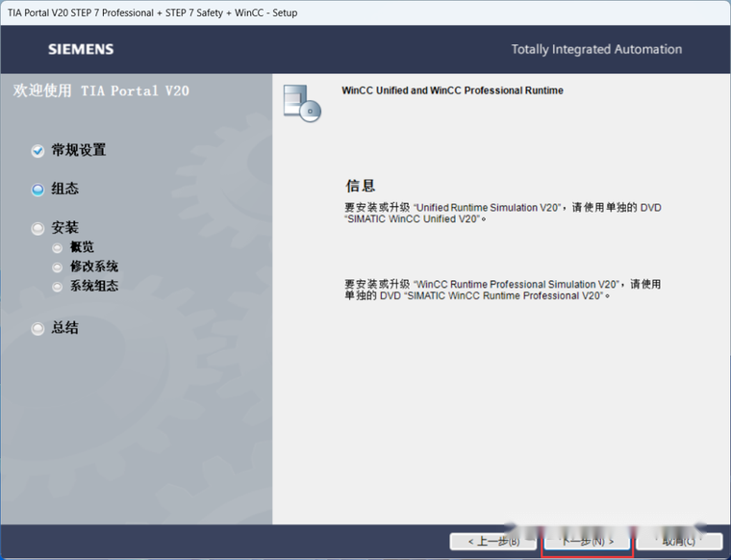Click the grey step bullet beside 安装
Viewport: 731px width, 560px height.
pyautogui.click(x=38, y=229)
